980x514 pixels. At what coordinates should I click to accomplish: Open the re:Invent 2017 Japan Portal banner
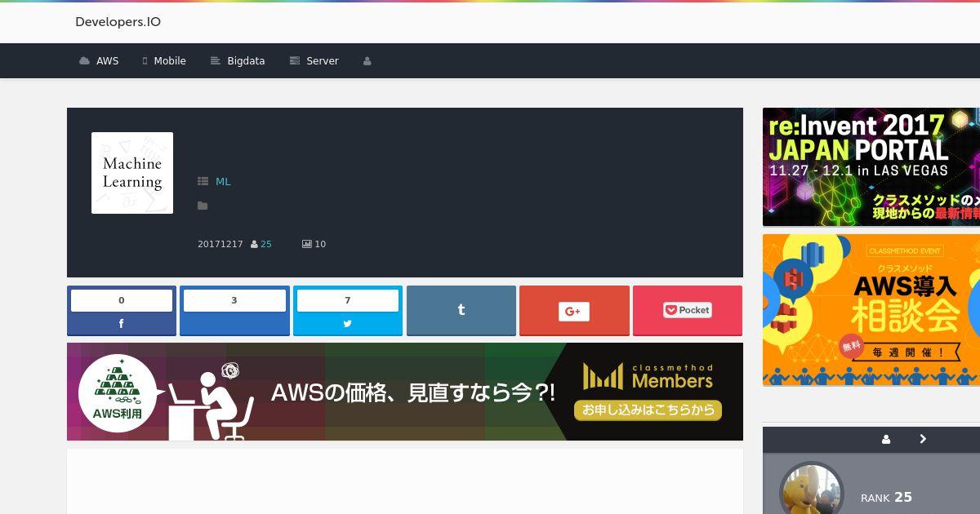[871, 167]
